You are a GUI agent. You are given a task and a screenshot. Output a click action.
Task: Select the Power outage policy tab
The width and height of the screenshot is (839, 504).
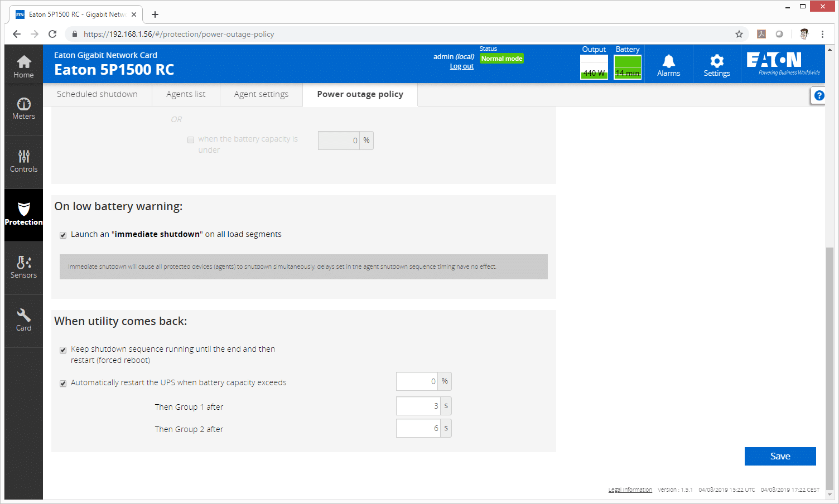[x=360, y=94]
